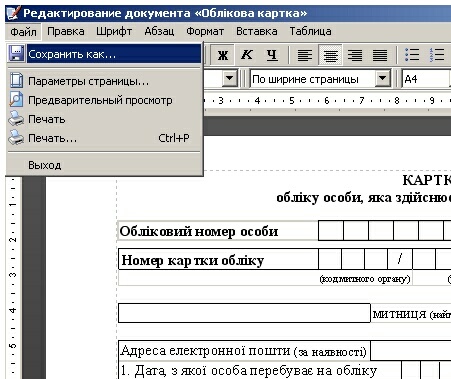Click the horizontal ruler at mark 5
The image size is (451, 379).
[x=292, y=100]
